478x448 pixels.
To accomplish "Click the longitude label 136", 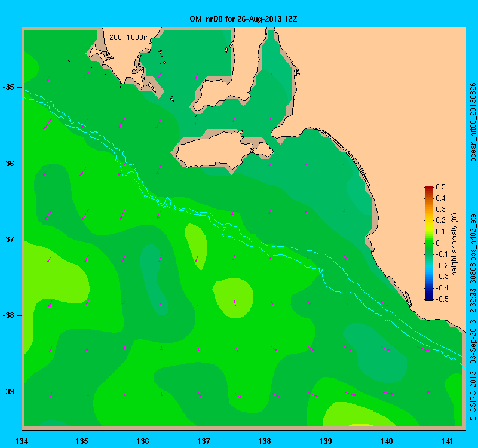I will pyautogui.click(x=143, y=441).
